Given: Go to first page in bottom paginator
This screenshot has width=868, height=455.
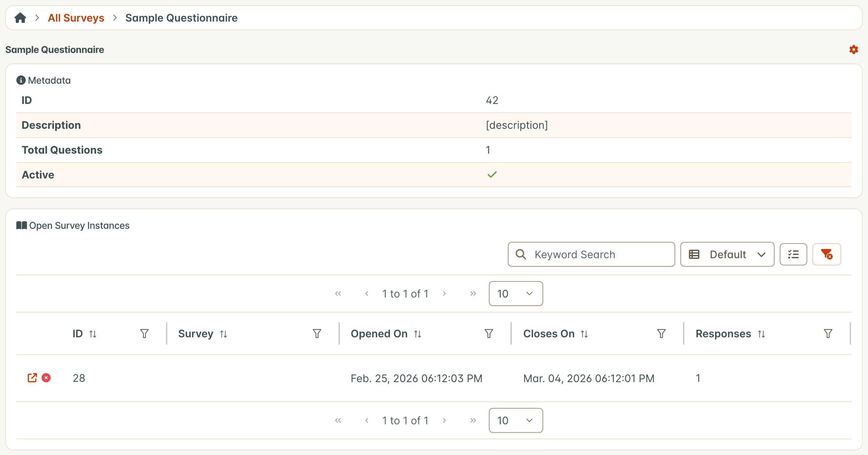Looking at the screenshot, I should pyautogui.click(x=338, y=420).
